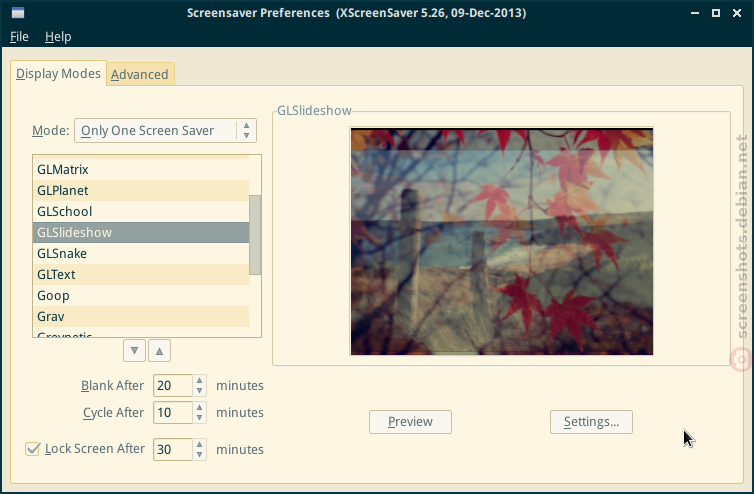This screenshot has width=754, height=494.
Task: Open the File menu
Action: click(x=19, y=37)
